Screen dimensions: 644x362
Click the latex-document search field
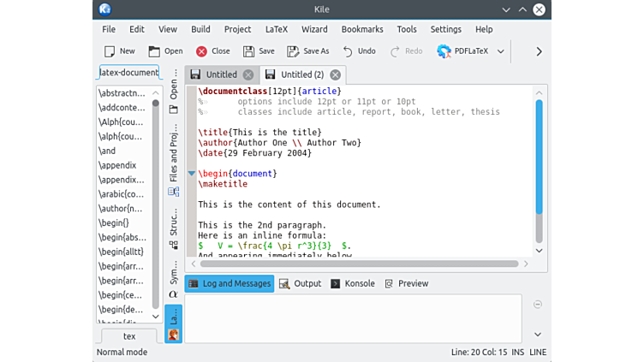pos(128,73)
